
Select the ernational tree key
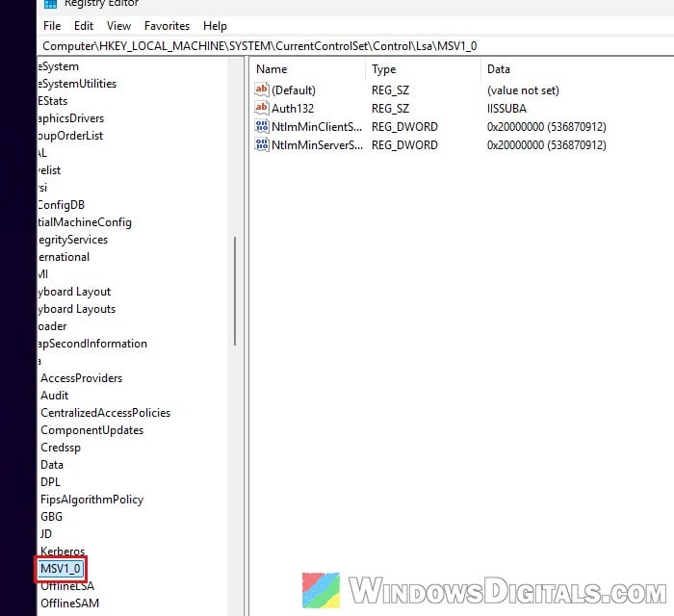tap(64, 257)
